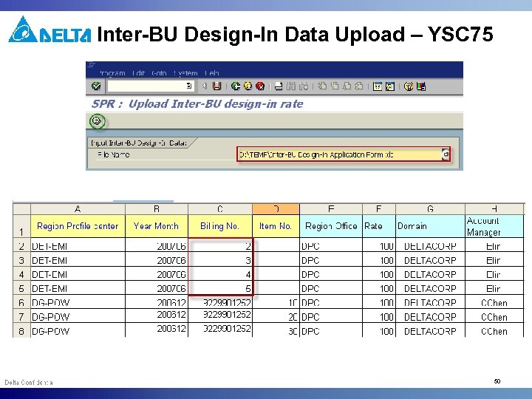Click the 3229901252 cell in row 7
The height and width of the screenshot is (399, 532).
[220, 316]
